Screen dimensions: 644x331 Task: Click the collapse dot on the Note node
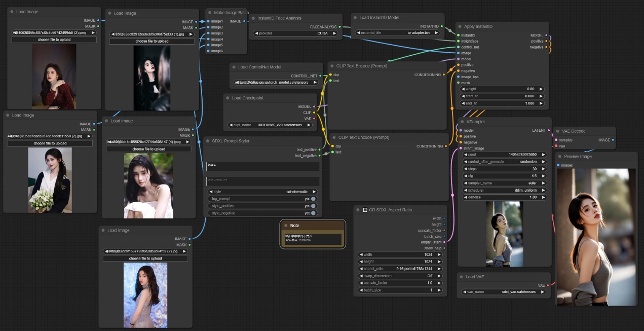pos(286,226)
